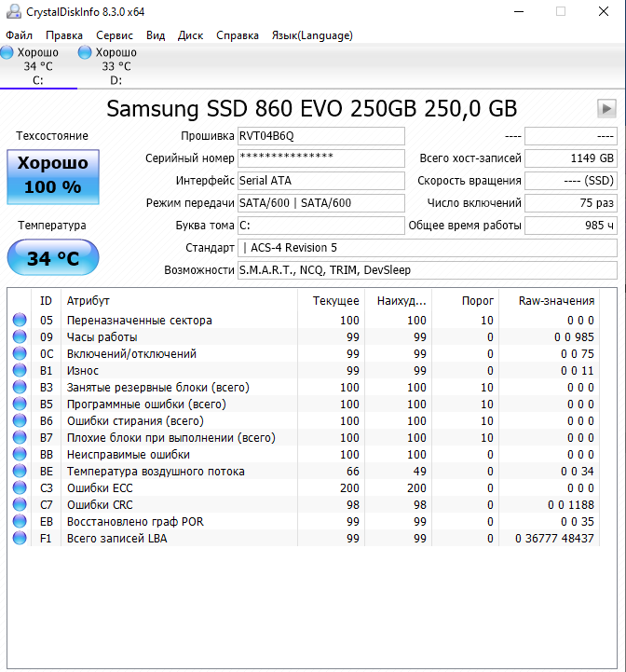Click the Интерфейс field Serial ATA
The height and width of the screenshot is (672, 626).
(x=321, y=181)
